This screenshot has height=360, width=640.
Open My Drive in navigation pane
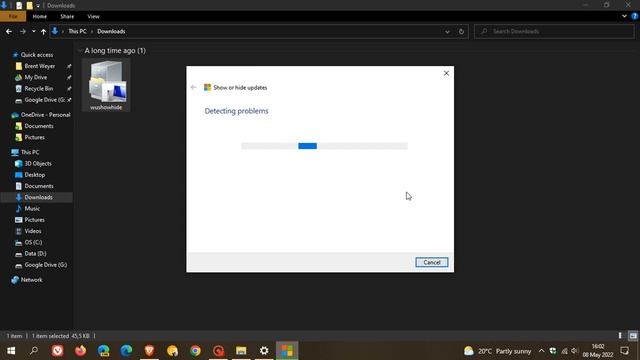click(36, 77)
